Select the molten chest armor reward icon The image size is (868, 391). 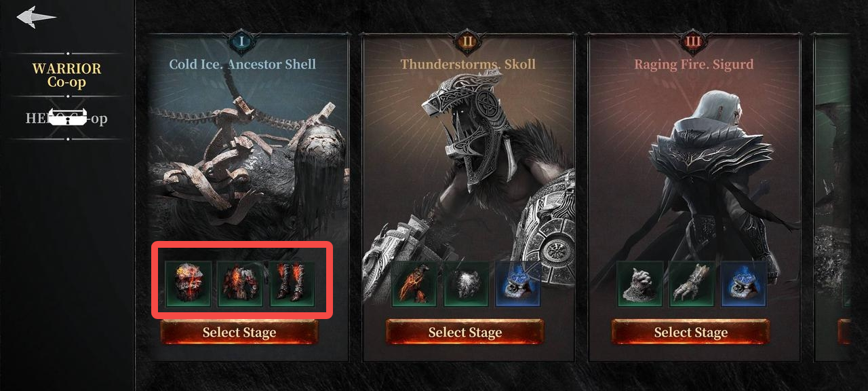coord(240,284)
